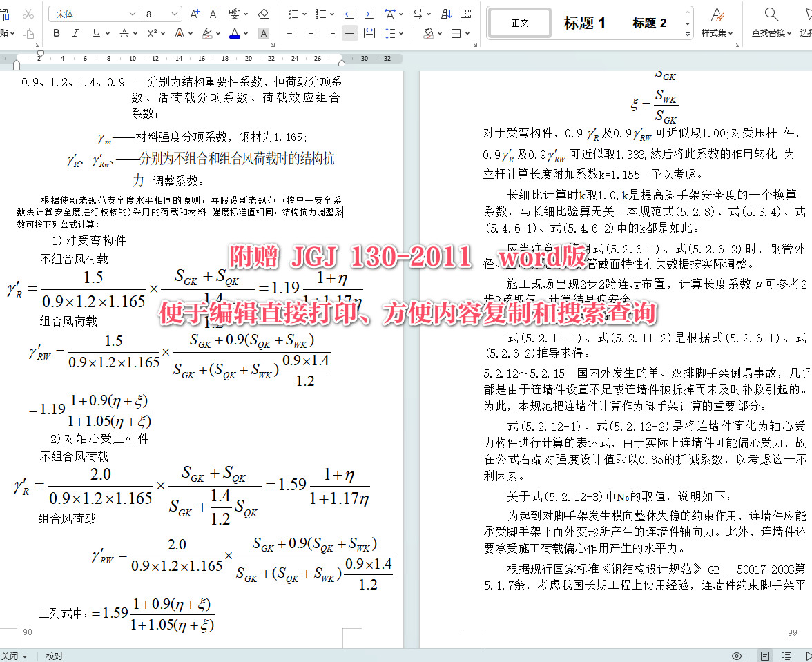Toggle character shading highlight
Image resolution: width=812 pixels, height=662 pixels.
click(x=263, y=32)
